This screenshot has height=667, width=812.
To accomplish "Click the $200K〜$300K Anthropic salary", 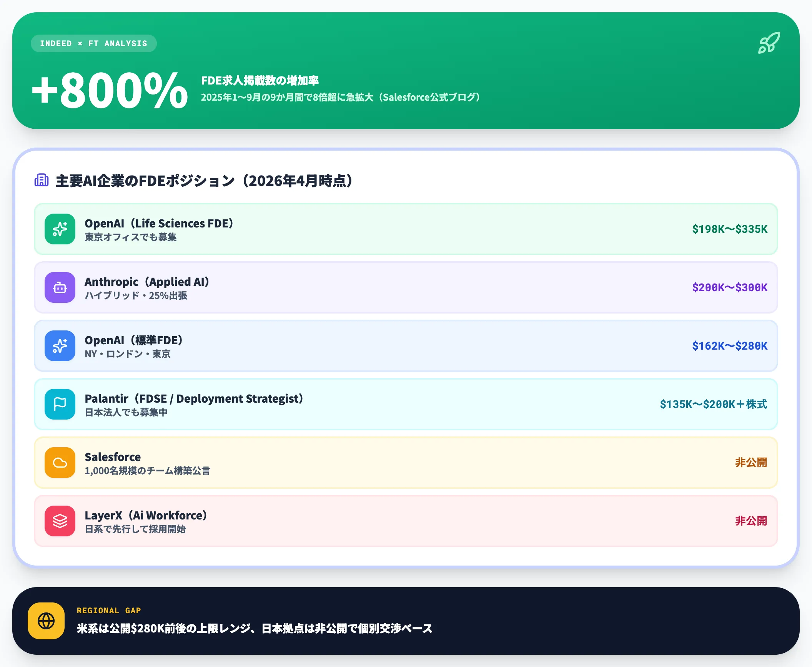I will (x=729, y=287).
